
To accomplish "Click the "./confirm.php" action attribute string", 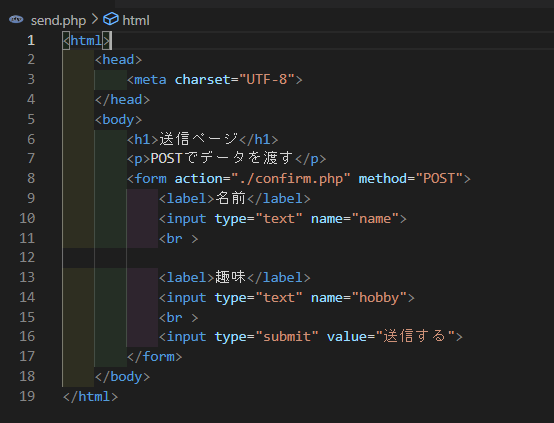I will click(290, 179).
